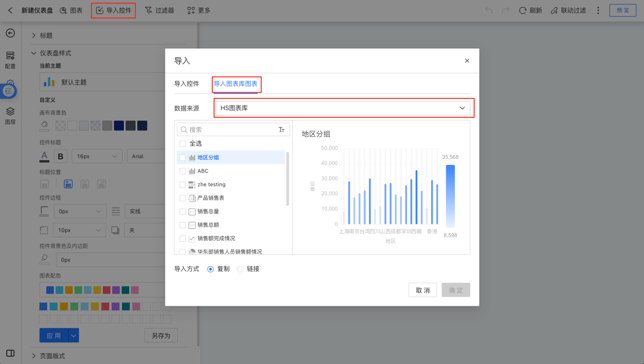Open the 图层 layers panel in sidebar
The height and width of the screenshot is (364, 644).
click(10, 115)
